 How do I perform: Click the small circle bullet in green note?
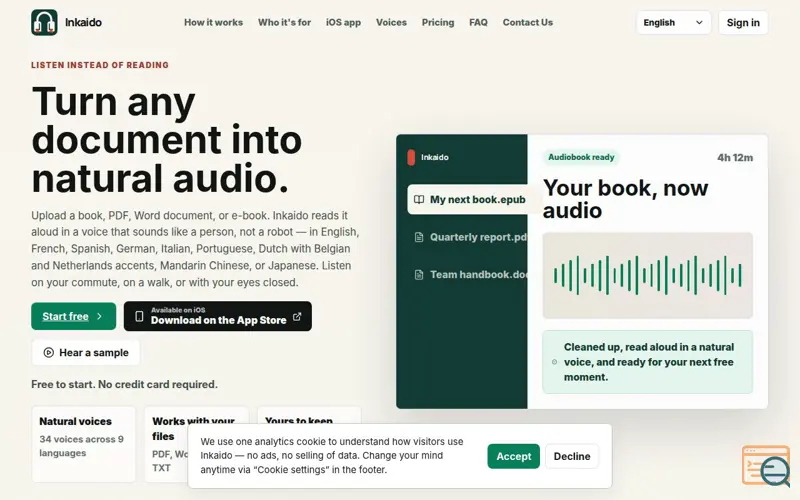[554, 362]
